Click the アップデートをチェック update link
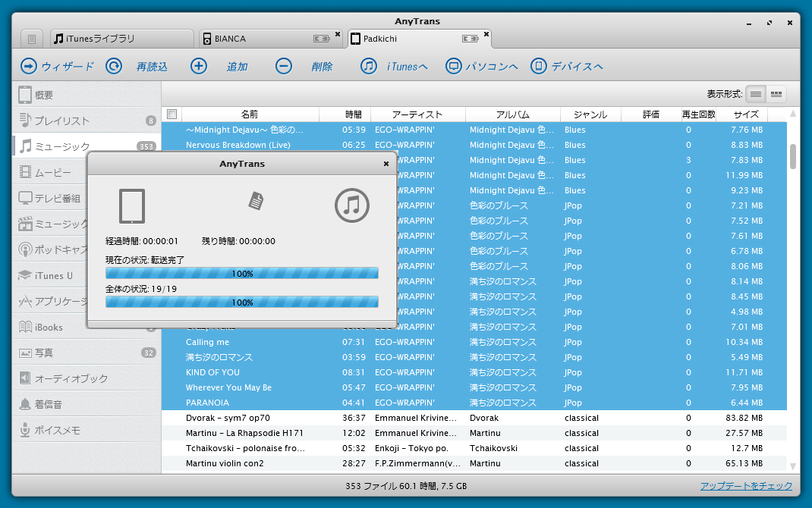812x508 pixels. (x=746, y=486)
